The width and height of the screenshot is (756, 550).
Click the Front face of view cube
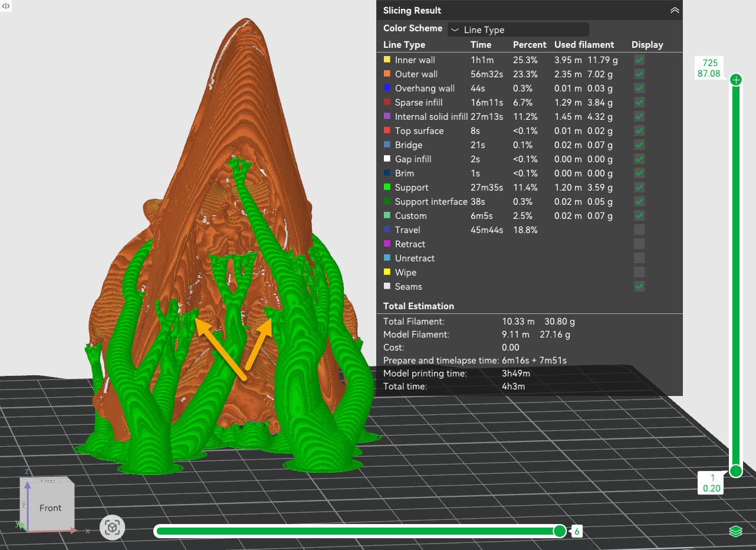point(50,508)
